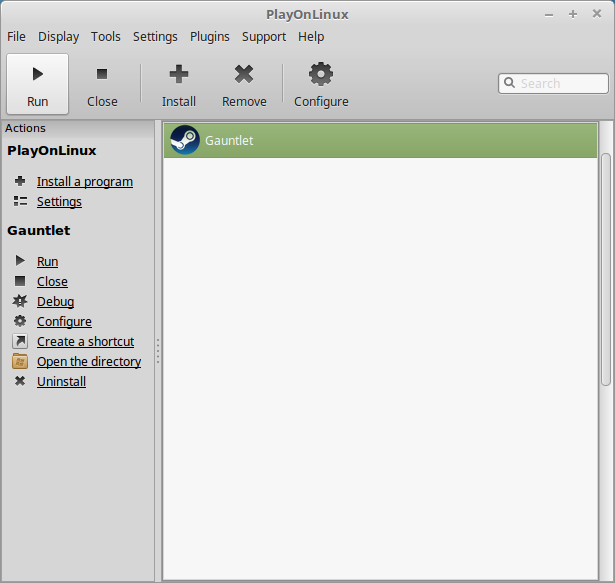Click the magnifier icon in the search box
Image resolution: width=615 pixels, height=583 pixels.
pos(509,83)
